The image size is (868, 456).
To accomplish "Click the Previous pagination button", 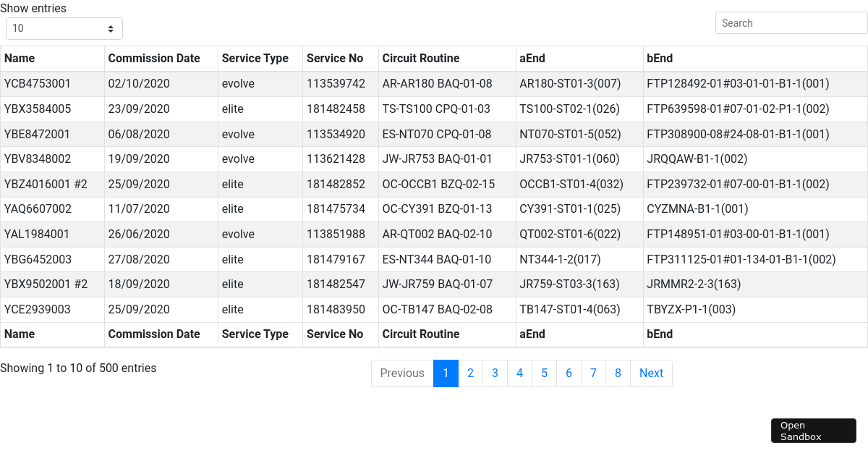I will 402,373.
